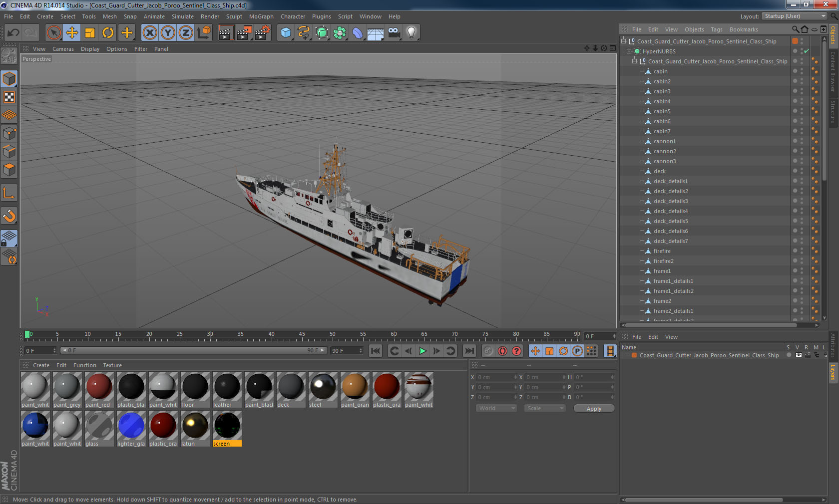This screenshot has height=504, width=839.
Task: Open material manager Create menu
Action: tap(41, 365)
